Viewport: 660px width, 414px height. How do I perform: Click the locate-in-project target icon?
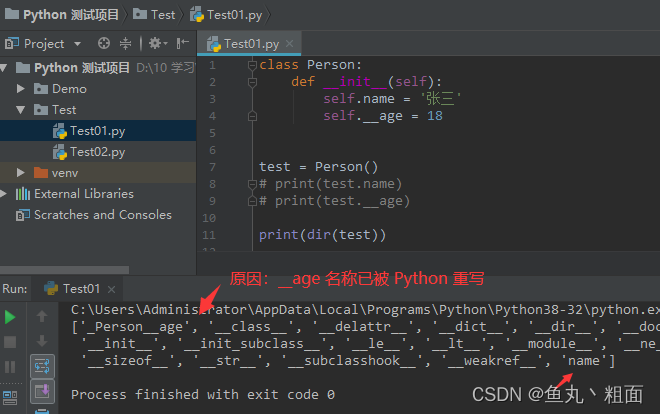tap(104, 43)
